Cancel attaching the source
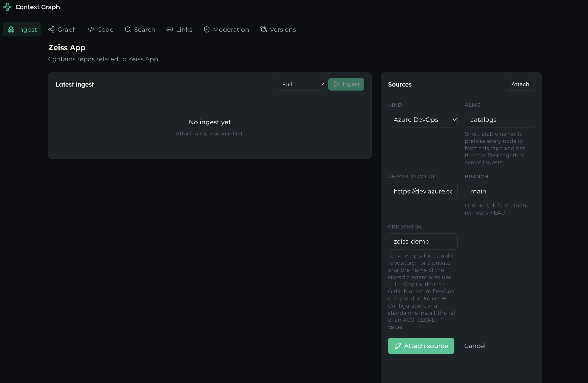This screenshot has height=383, width=588. click(475, 346)
